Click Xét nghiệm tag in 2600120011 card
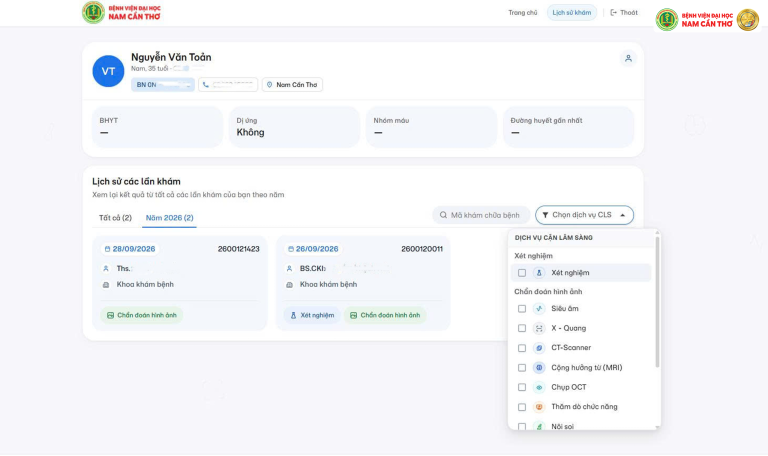The width and height of the screenshot is (768, 456). point(312,315)
